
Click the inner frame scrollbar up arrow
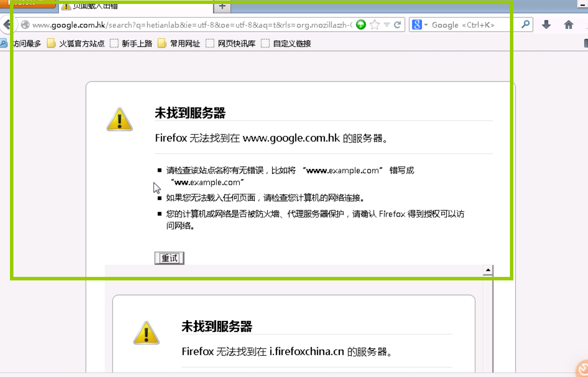pos(488,270)
